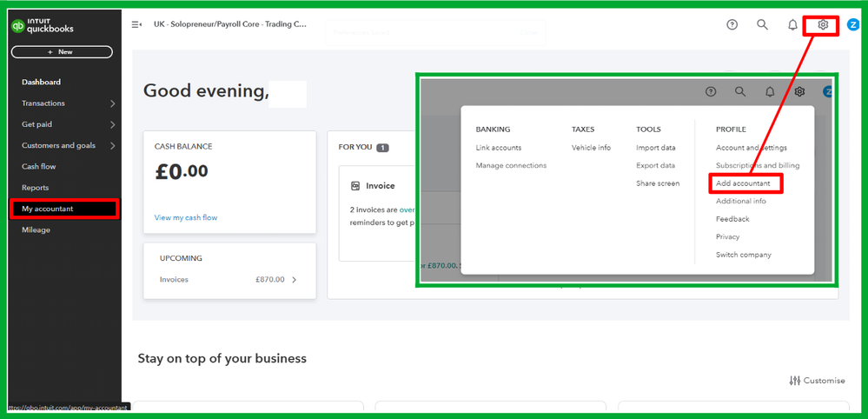Click search icon inside the inset screenshot
Image resolution: width=868 pixels, height=419 pixels.
[x=740, y=92]
